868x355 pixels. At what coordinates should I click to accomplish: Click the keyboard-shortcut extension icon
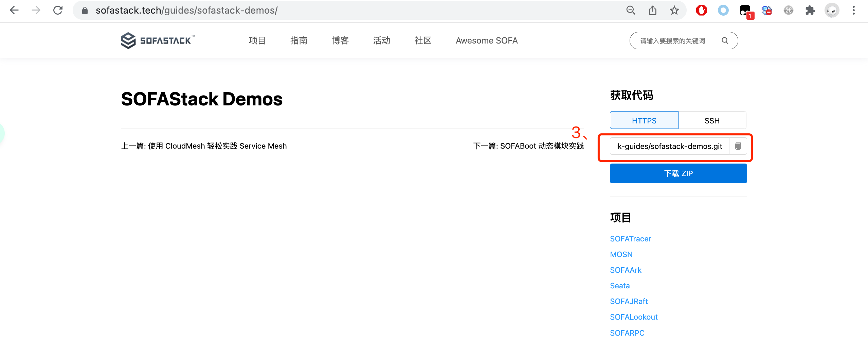coord(789,10)
